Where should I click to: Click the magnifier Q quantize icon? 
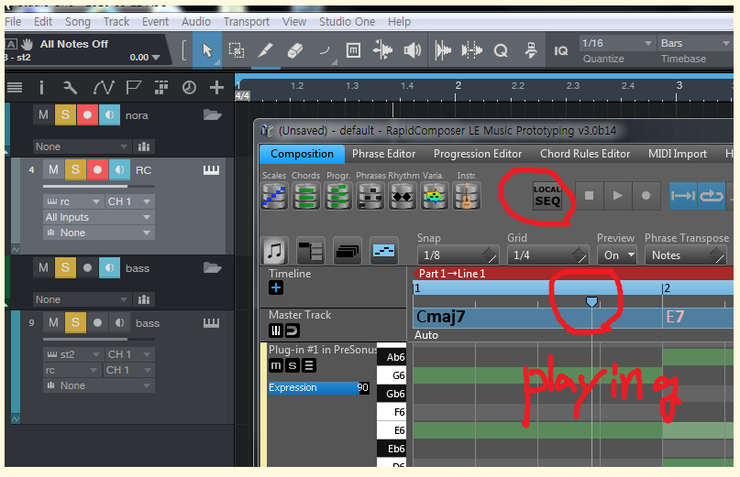click(x=501, y=50)
